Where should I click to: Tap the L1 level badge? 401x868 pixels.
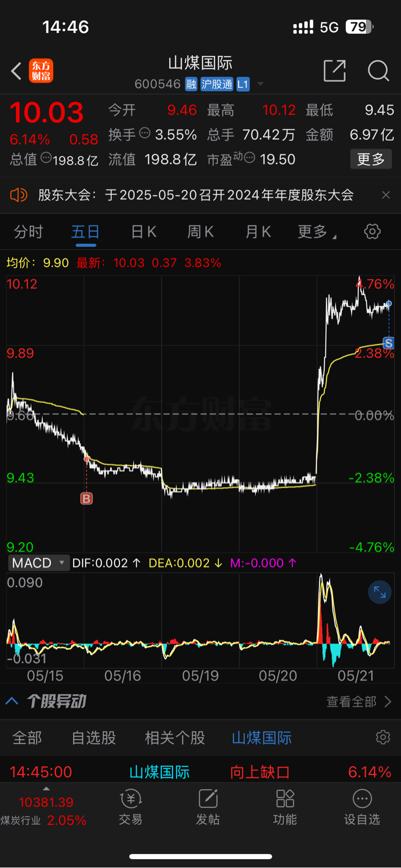[x=243, y=84]
